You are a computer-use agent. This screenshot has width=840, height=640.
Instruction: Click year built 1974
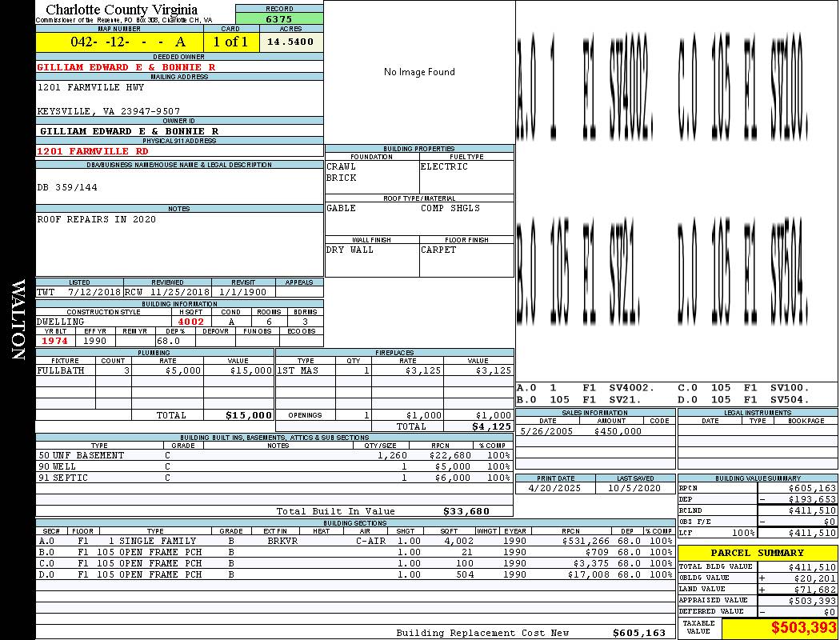(x=54, y=341)
